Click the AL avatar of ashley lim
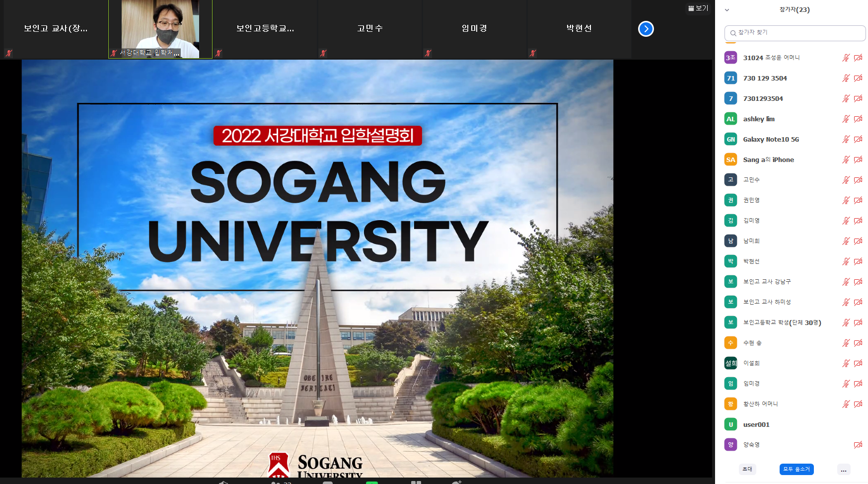This screenshot has height=484, width=868. click(x=730, y=119)
